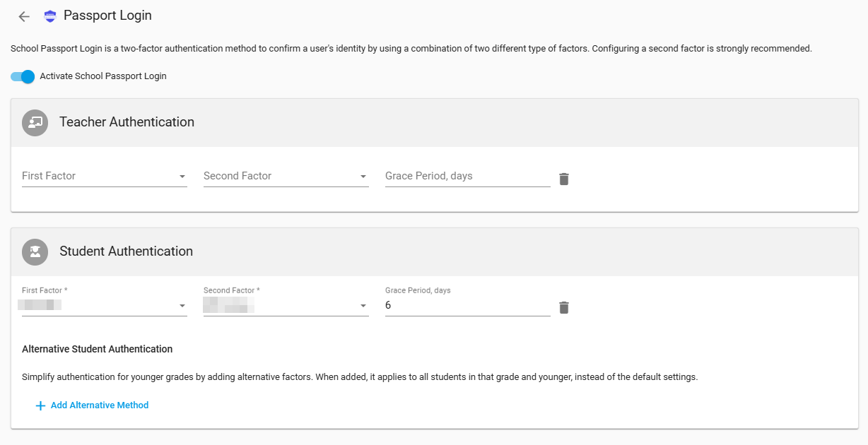Click the Passport Login page title
The image size is (868, 445).
[107, 16]
